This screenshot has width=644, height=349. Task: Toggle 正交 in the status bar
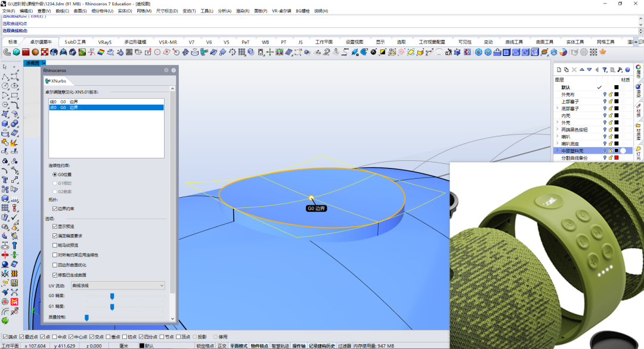pyautogui.click(x=222, y=345)
